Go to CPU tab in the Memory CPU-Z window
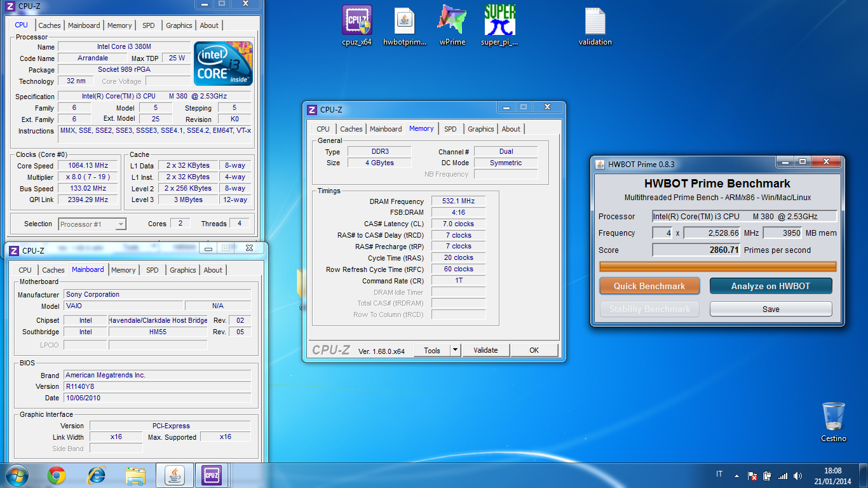Image resolution: width=868 pixels, height=488 pixels. point(323,129)
